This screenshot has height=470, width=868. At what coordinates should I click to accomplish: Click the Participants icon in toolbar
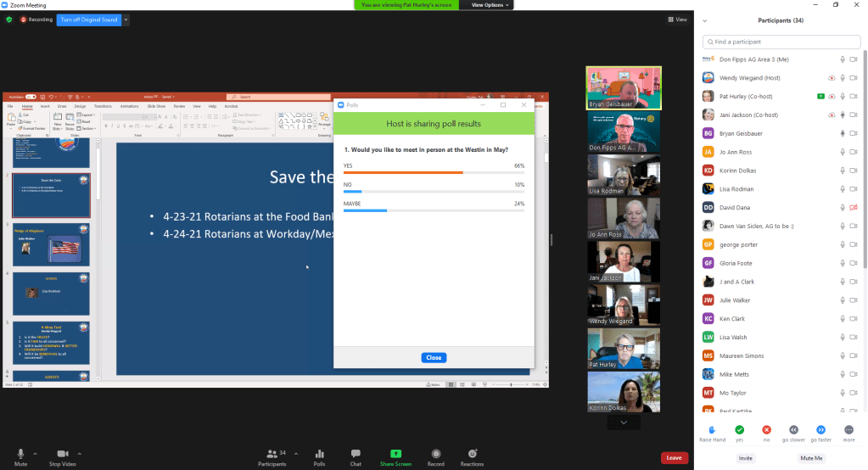tap(272, 454)
